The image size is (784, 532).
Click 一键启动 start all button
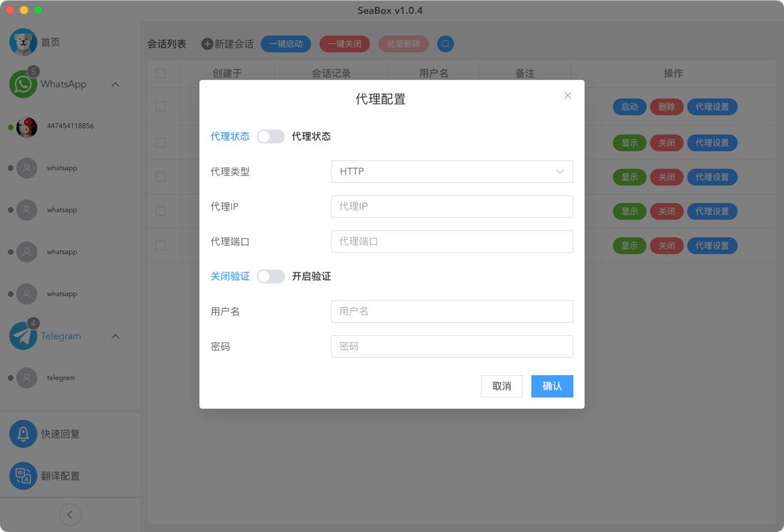pos(286,44)
